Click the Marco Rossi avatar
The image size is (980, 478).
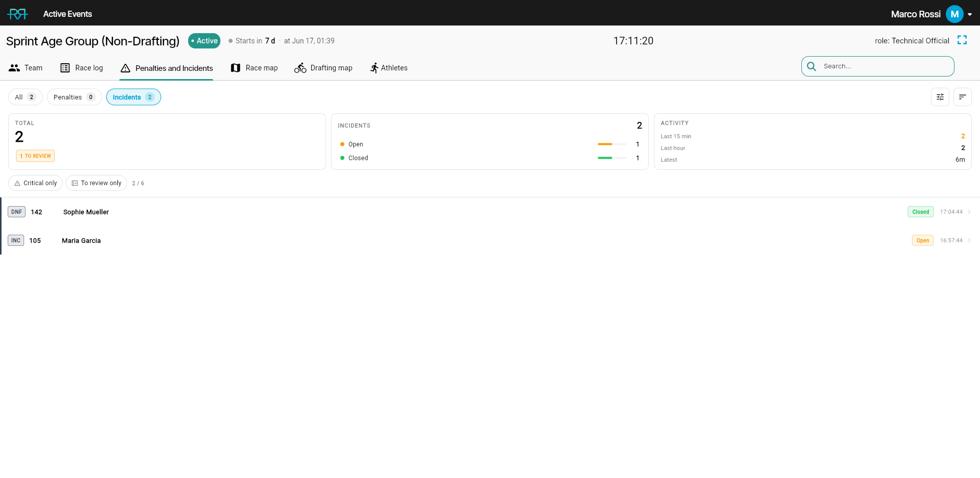coord(954,14)
